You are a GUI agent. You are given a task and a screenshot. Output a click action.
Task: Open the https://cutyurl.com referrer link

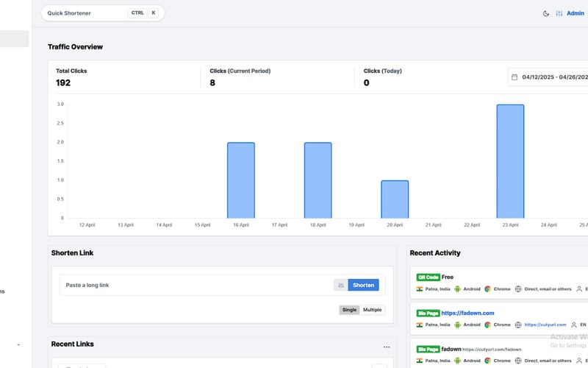coord(545,325)
